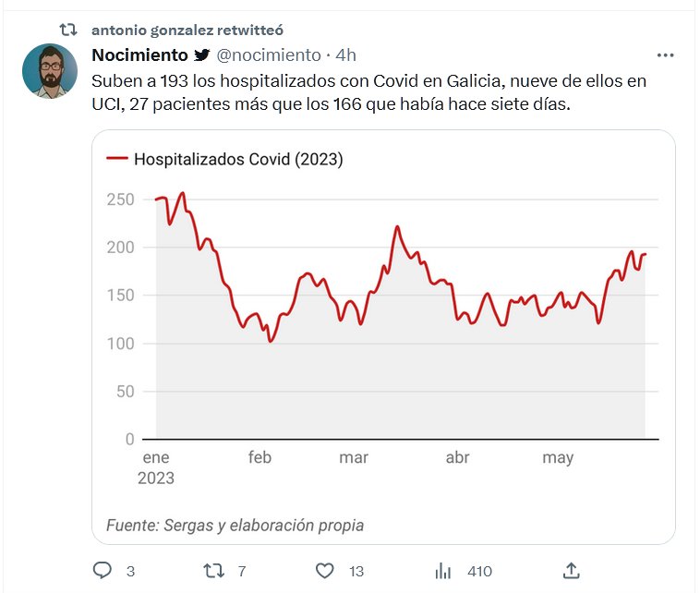Image resolution: width=700 pixels, height=593 pixels.
Task: Click the red Hospitalizados Covid legend line
Action: 116,159
